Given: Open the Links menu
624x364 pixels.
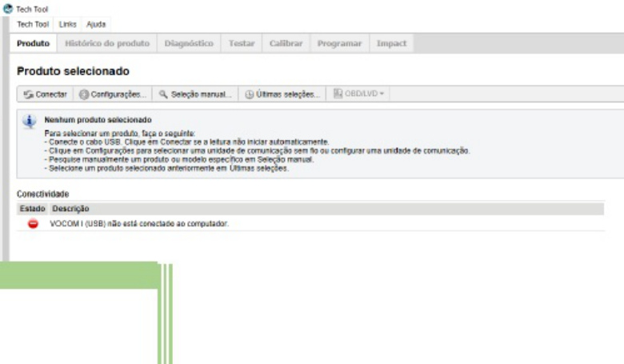Looking at the screenshot, I should 67,24.
